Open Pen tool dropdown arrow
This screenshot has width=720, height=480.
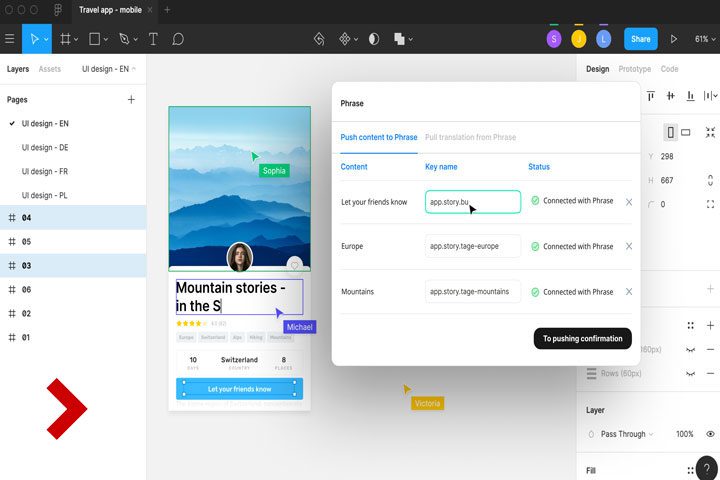click(135, 40)
